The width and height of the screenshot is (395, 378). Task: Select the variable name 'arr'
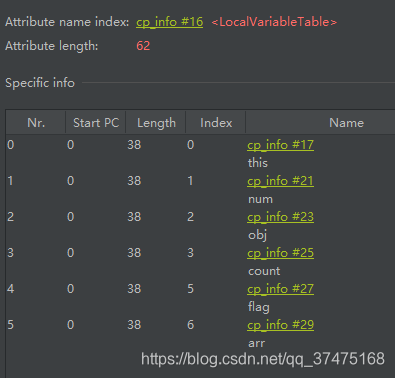coord(256,343)
